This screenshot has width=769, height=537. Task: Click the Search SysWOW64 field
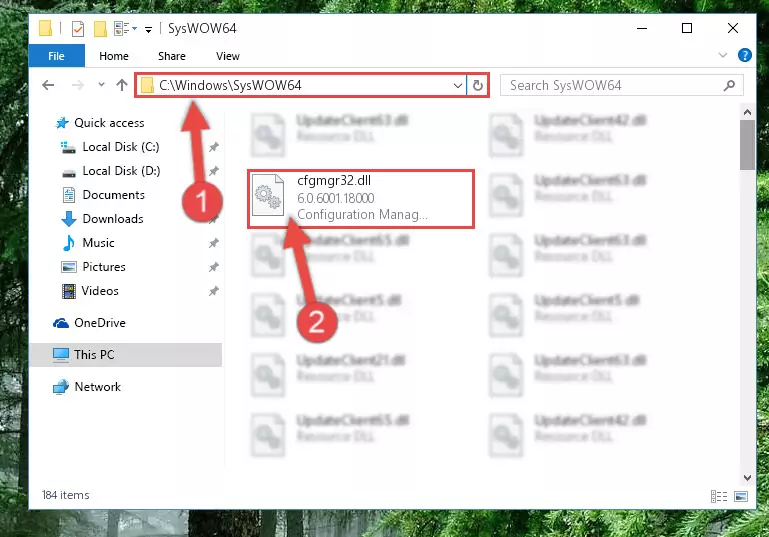621,85
